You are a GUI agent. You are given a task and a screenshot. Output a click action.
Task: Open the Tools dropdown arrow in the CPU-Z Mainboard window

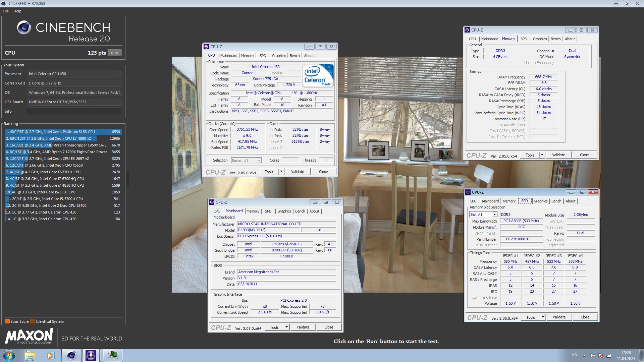pyautogui.click(x=286, y=327)
